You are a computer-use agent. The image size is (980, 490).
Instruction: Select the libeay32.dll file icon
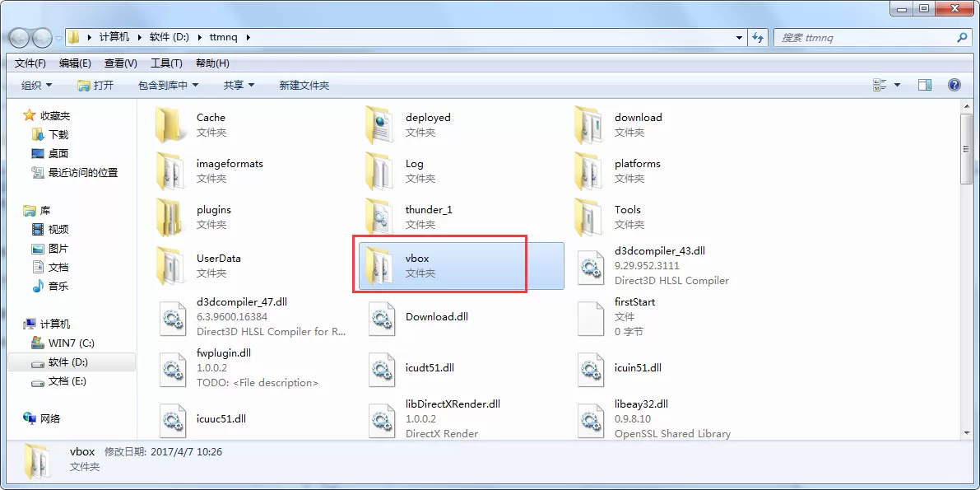coord(589,419)
